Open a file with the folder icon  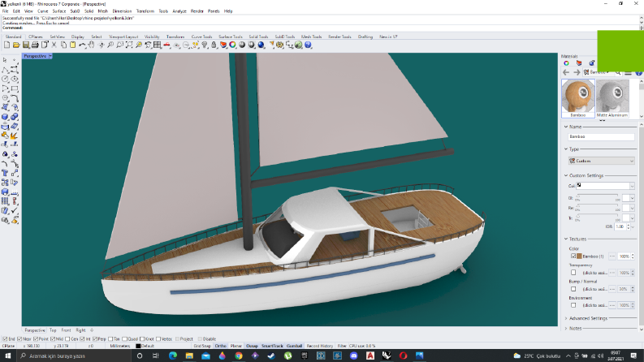(x=16, y=45)
